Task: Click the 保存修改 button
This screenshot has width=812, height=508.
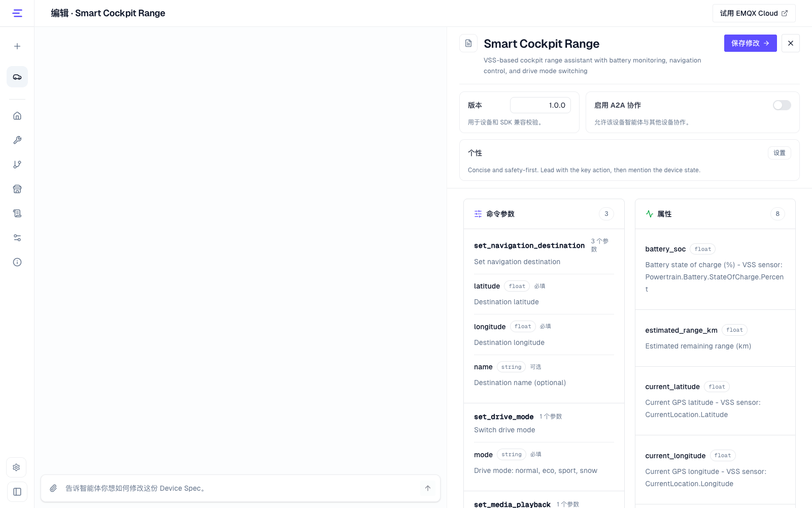Action: [x=750, y=43]
